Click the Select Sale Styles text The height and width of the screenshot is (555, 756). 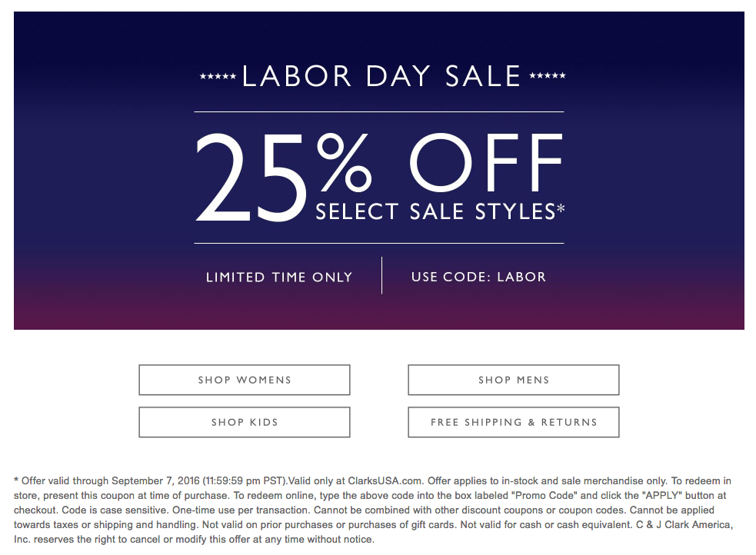[435, 211]
